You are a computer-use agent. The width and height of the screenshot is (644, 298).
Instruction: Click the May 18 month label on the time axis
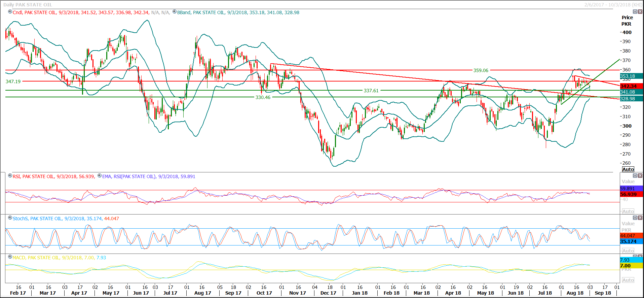coord(486,293)
